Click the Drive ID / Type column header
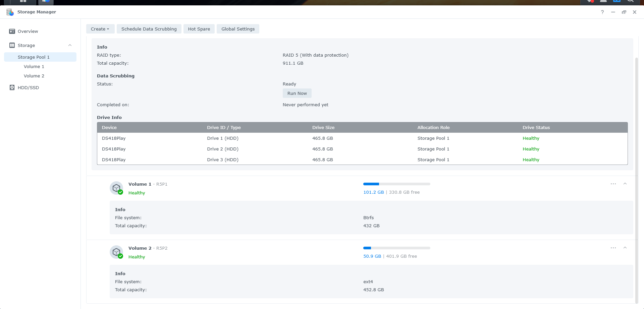 224,127
